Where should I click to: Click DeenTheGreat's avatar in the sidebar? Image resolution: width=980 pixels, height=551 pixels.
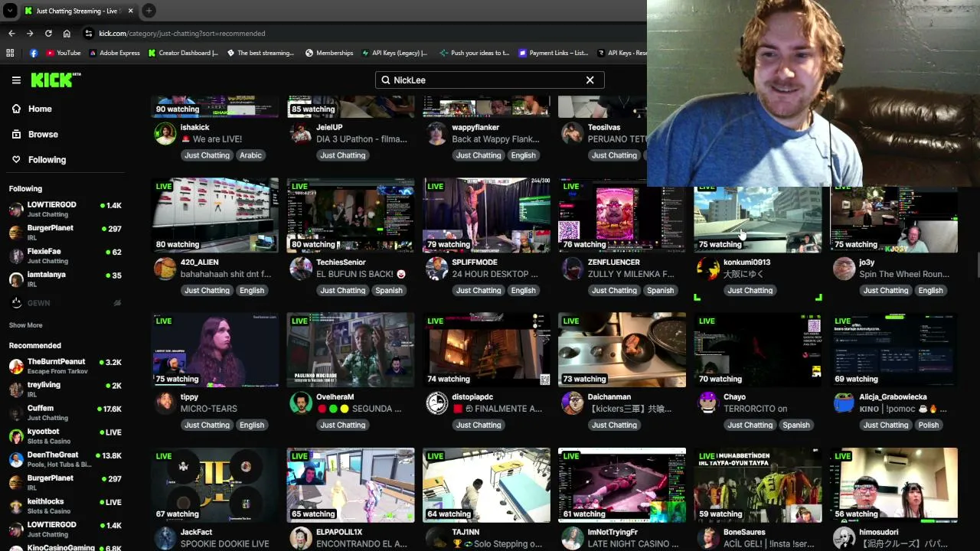pos(16,459)
